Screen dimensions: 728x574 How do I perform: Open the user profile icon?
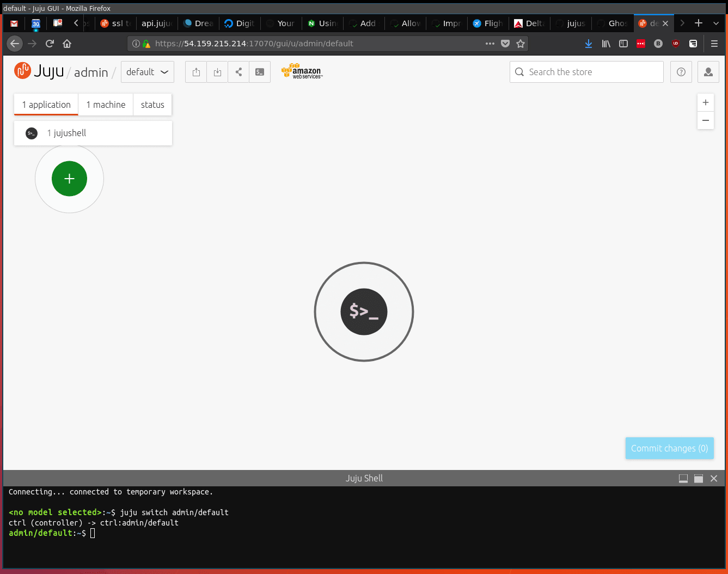[x=708, y=72]
